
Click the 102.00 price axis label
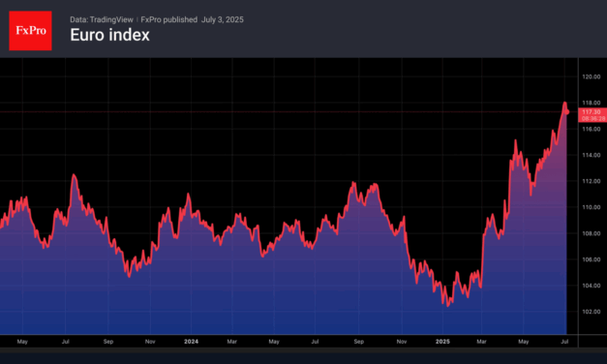pos(592,312)
